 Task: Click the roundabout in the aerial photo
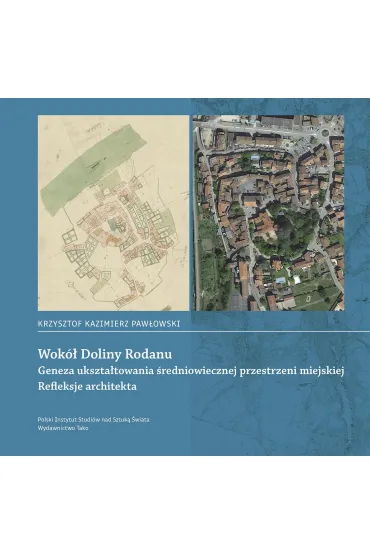(325, 132)
